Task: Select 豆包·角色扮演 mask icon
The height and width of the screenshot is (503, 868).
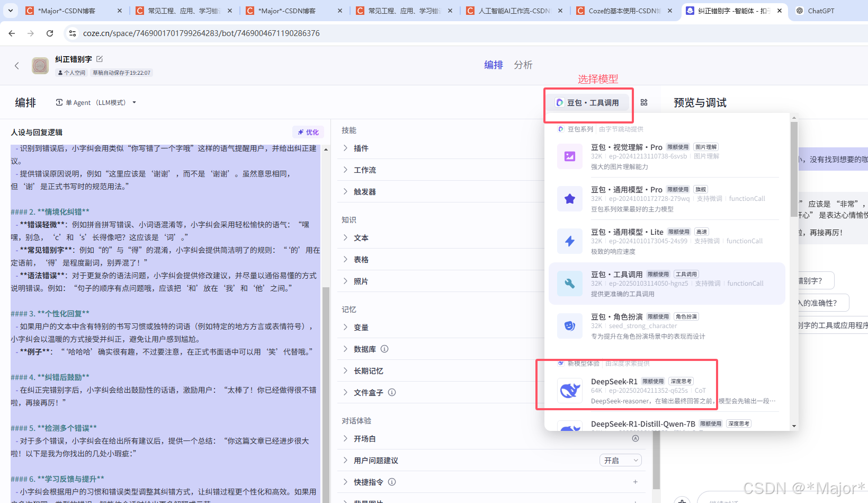Action: (570, 326)
